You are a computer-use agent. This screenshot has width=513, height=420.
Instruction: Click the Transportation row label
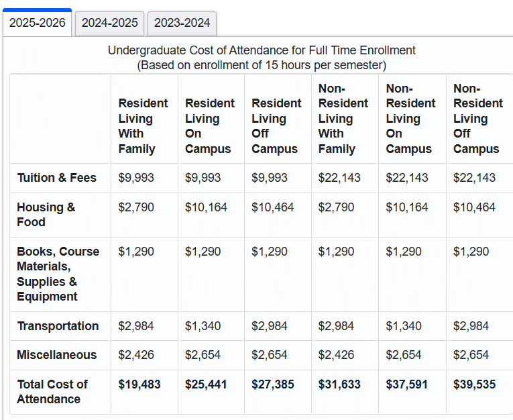(58, 326)
